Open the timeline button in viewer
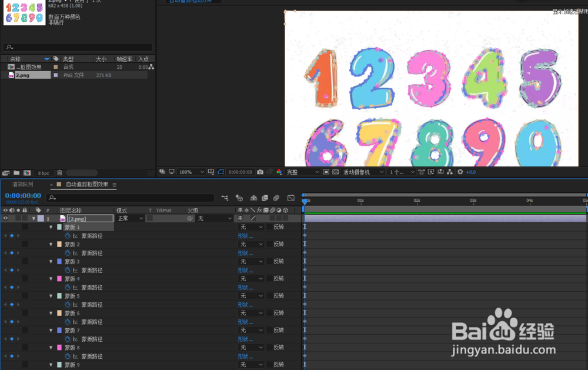588x370 pixels. pos(440,172)
